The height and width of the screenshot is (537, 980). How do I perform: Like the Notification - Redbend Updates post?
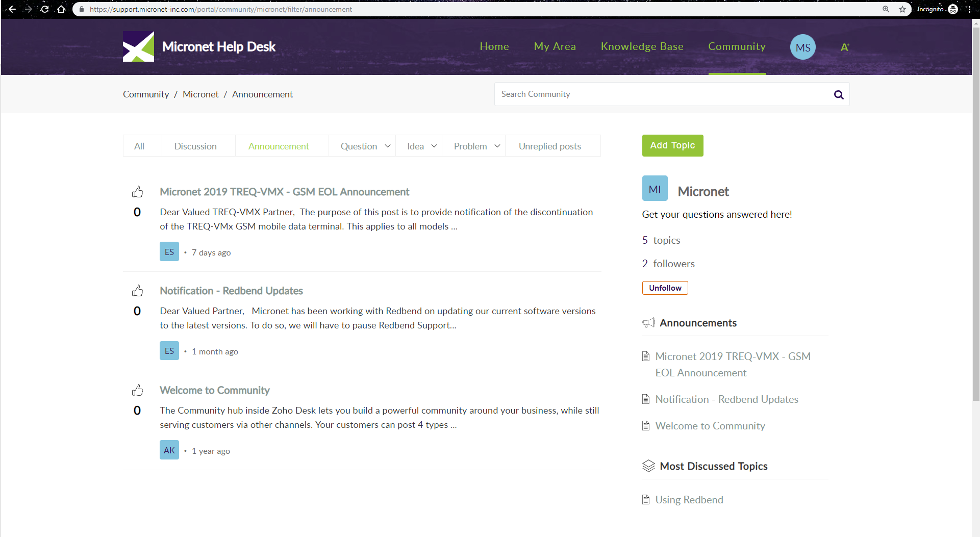(137, 291)
